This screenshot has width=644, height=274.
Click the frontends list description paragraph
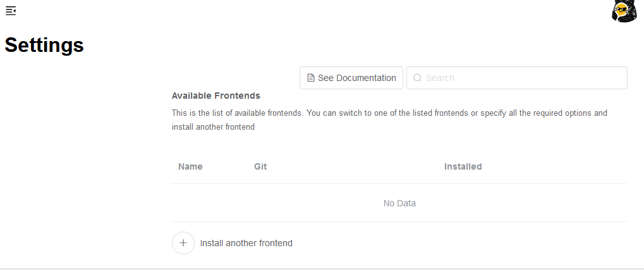(x=389, y=113)
